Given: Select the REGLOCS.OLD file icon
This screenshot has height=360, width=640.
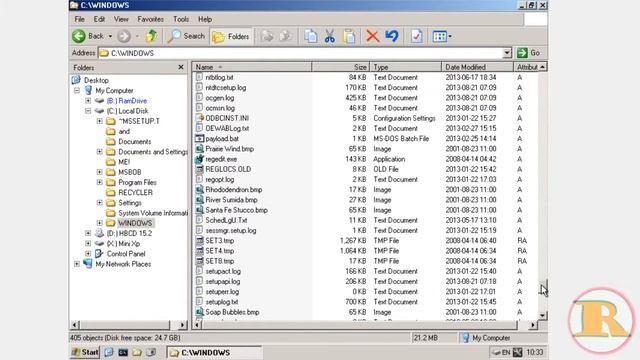Looking at the screenshot, I should 199,169.
